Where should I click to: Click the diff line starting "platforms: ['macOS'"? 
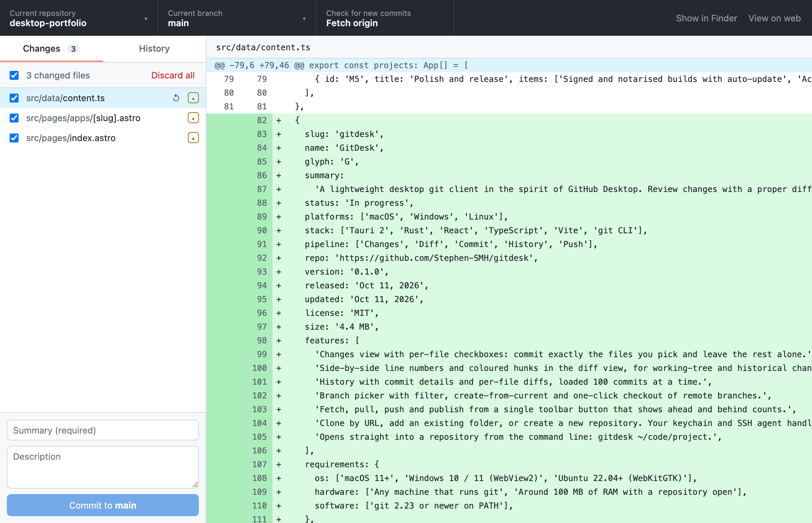point(509,217)
